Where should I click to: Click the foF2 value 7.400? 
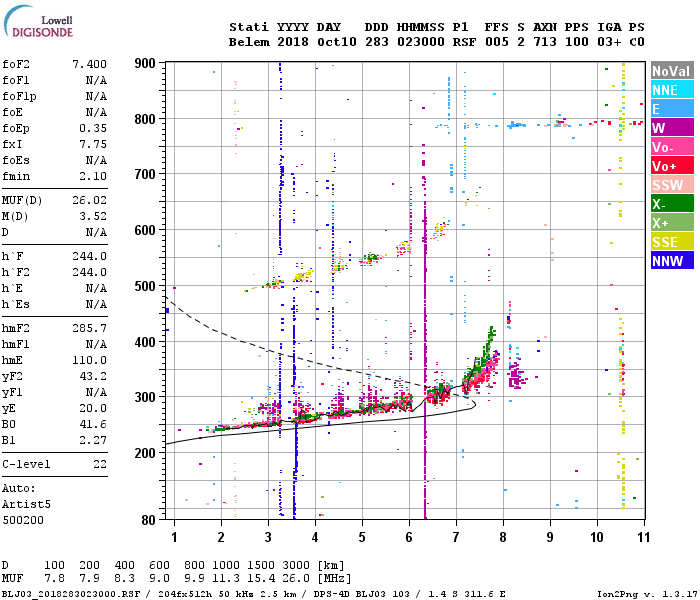(x=89, y=64)
